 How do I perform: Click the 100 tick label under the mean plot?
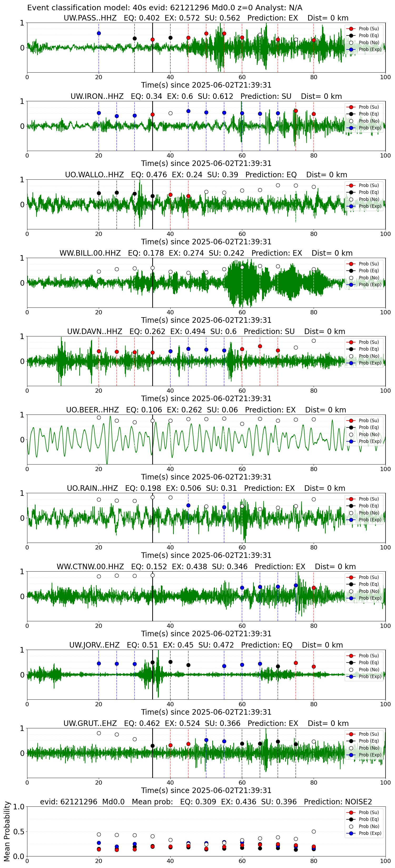(x=385, y=861)
